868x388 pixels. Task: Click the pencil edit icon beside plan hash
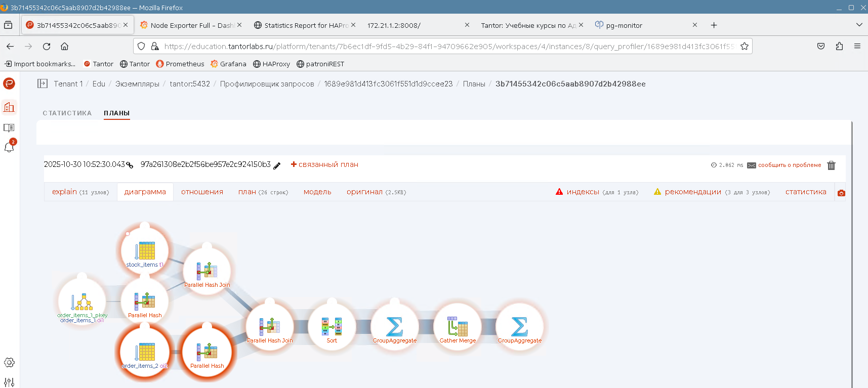(x=277, y=165)
